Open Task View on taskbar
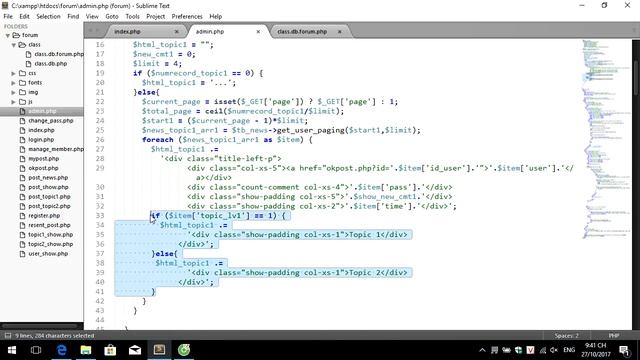The width and height of the screenshot is (640, 360). pos(36,350)
